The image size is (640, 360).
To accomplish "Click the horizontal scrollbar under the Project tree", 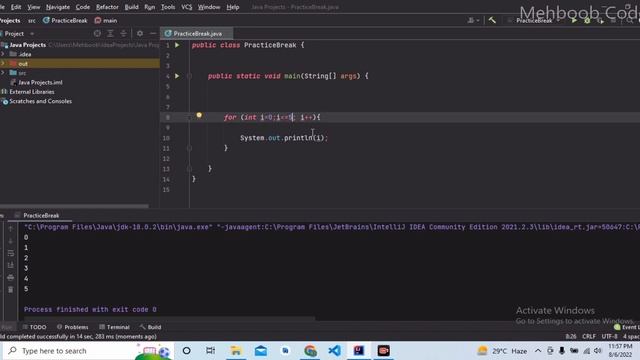I will [x=74, y=206].
